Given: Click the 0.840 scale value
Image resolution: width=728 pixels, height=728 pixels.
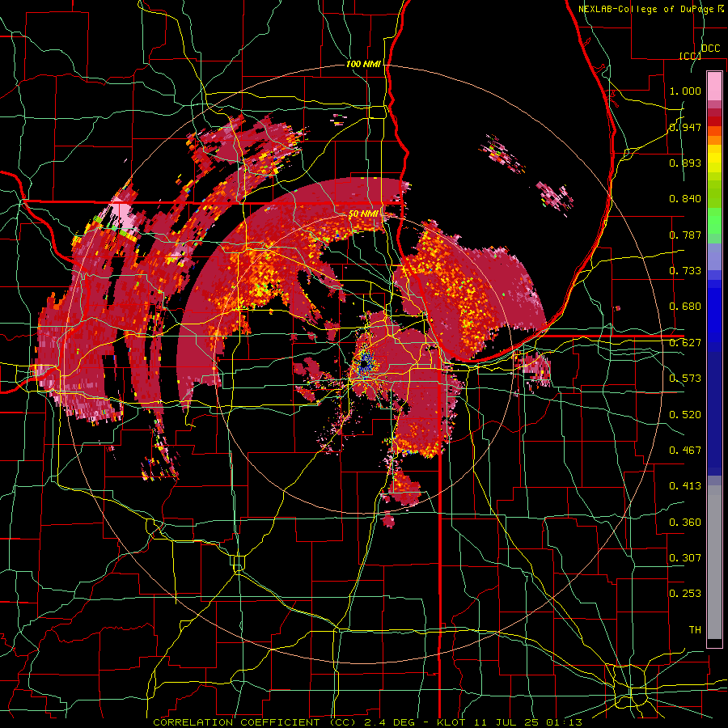Looking at the screenshot, I should coord(685,199).
